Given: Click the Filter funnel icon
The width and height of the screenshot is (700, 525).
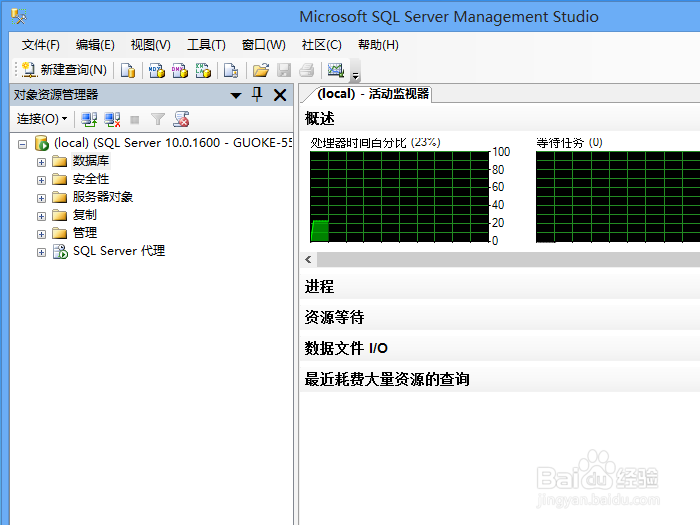Looking at the screenshot, I should tap(158, 119).
